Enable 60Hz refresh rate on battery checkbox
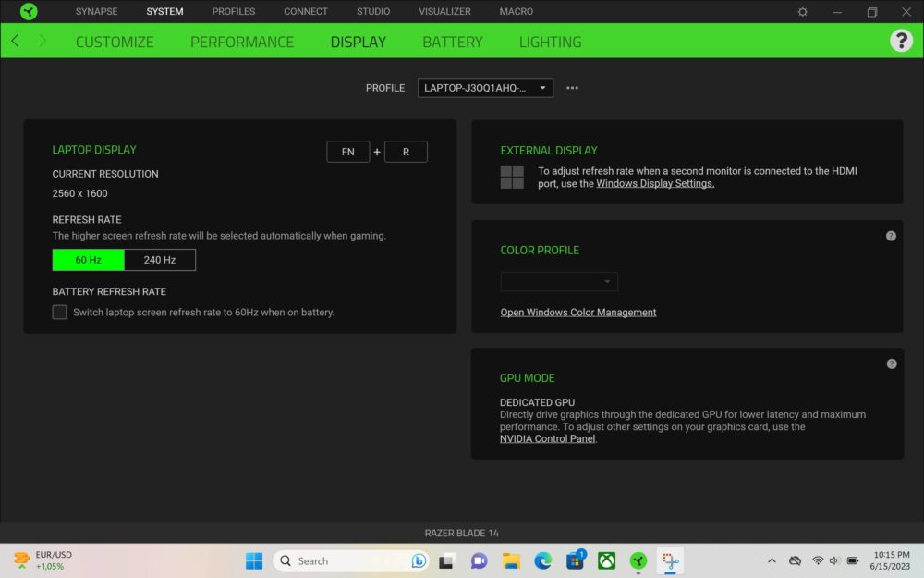 (59, 312)
